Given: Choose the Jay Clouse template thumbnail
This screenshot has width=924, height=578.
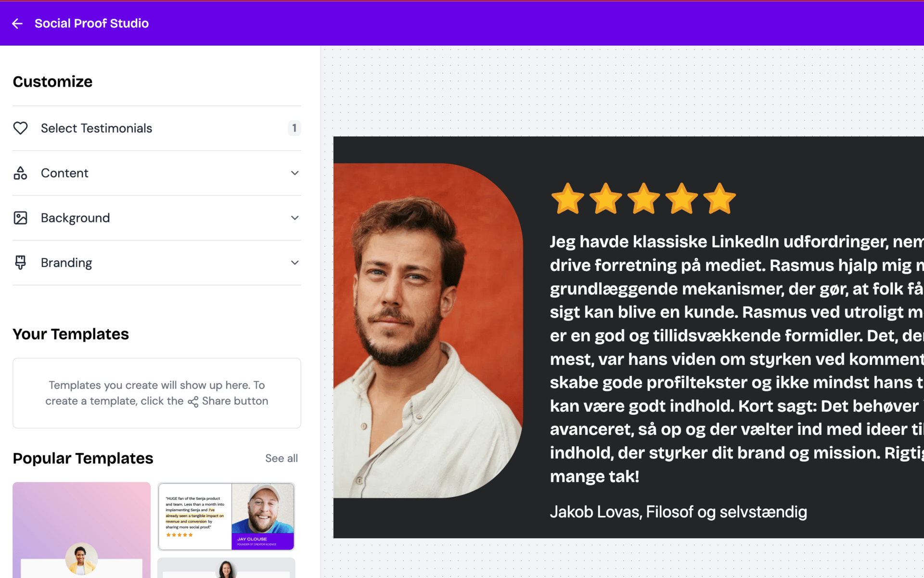Looking at the screenshot, I should pyautogui.click(x=226, y=516).
